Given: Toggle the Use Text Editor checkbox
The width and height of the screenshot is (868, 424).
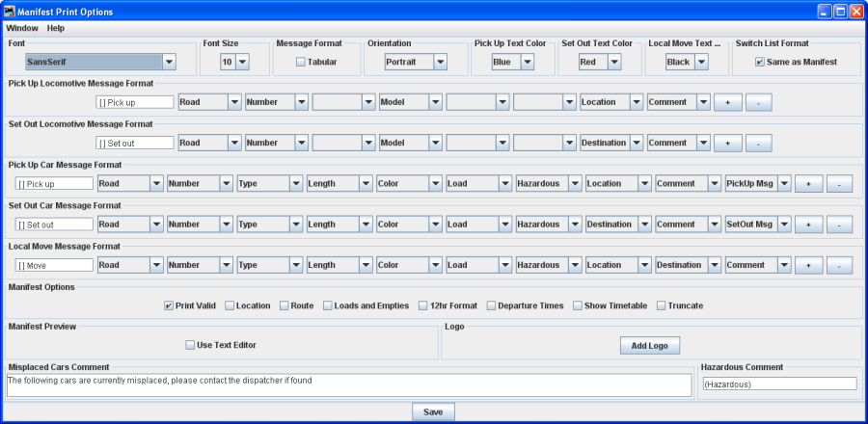Looking at the screenshot, I should [190, 344].
